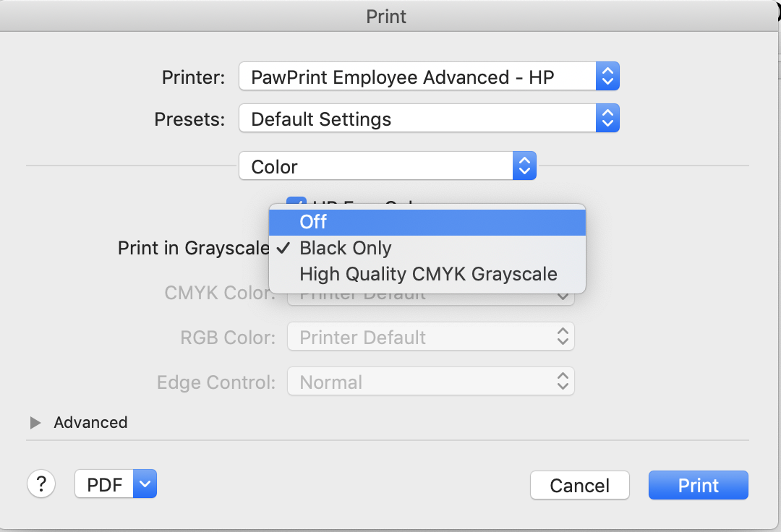Viewport: 781px width, 532px height.
Task: Toggle the HP EasyColor checkbox
Action: pyautogui.click(x=296, y=200)
